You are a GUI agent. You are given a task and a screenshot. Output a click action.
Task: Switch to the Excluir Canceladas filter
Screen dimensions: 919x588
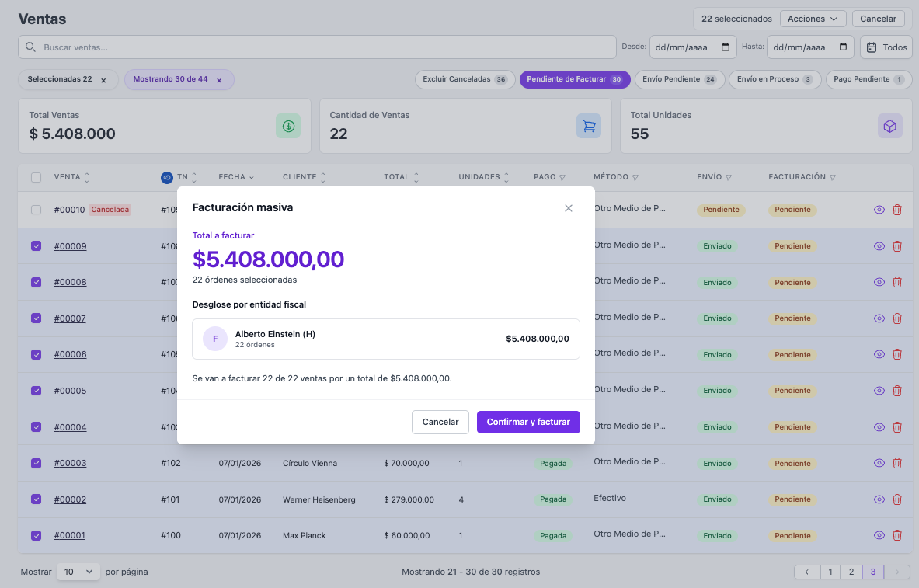tap(465, 79)
